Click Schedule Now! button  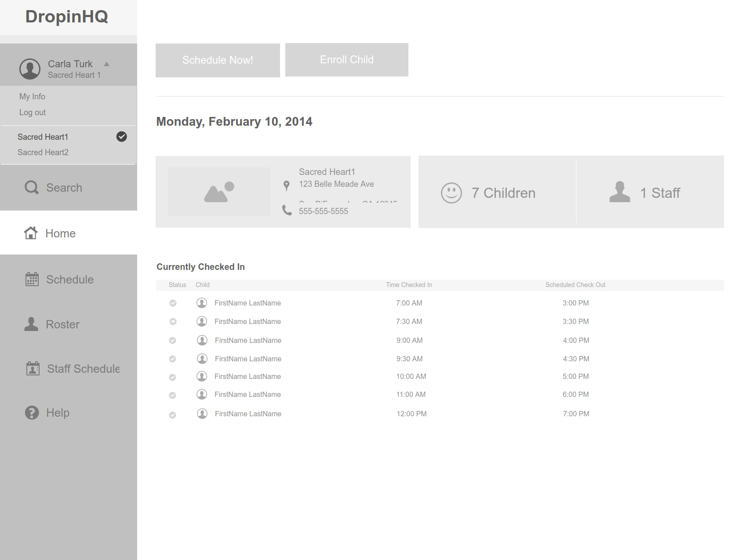pos(218,60)
